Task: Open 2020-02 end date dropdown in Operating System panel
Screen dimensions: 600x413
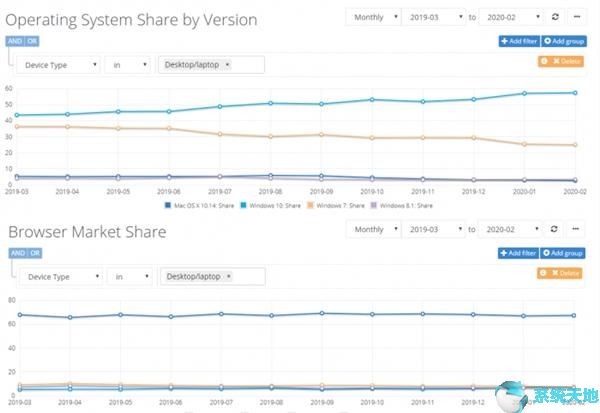Action: click(511, 17)
